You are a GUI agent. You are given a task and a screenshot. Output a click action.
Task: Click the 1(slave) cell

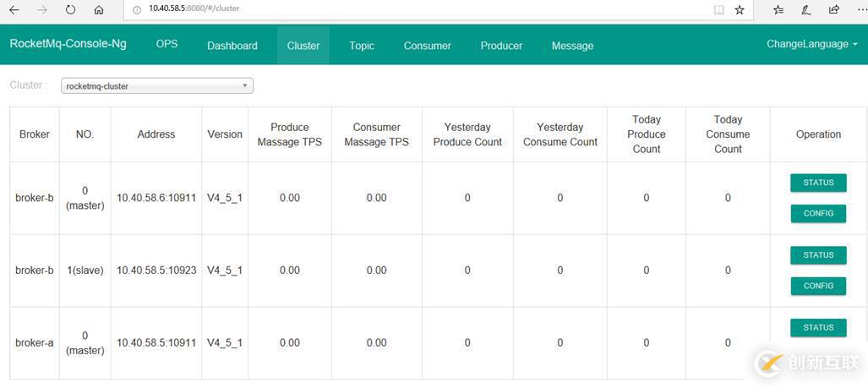(x=85, y=271)
